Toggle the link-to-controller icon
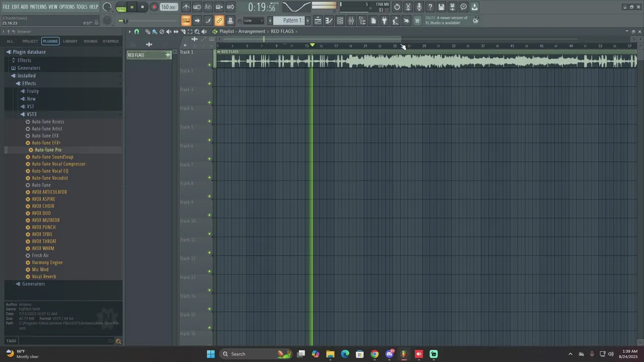Viewport: 644px width, 362px height. pos(219,21)
